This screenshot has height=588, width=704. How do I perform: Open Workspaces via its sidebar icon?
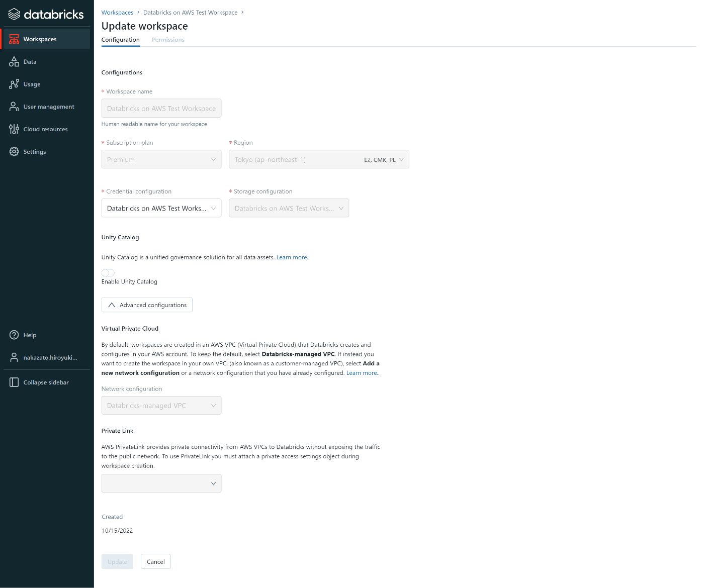pos(14,39)
